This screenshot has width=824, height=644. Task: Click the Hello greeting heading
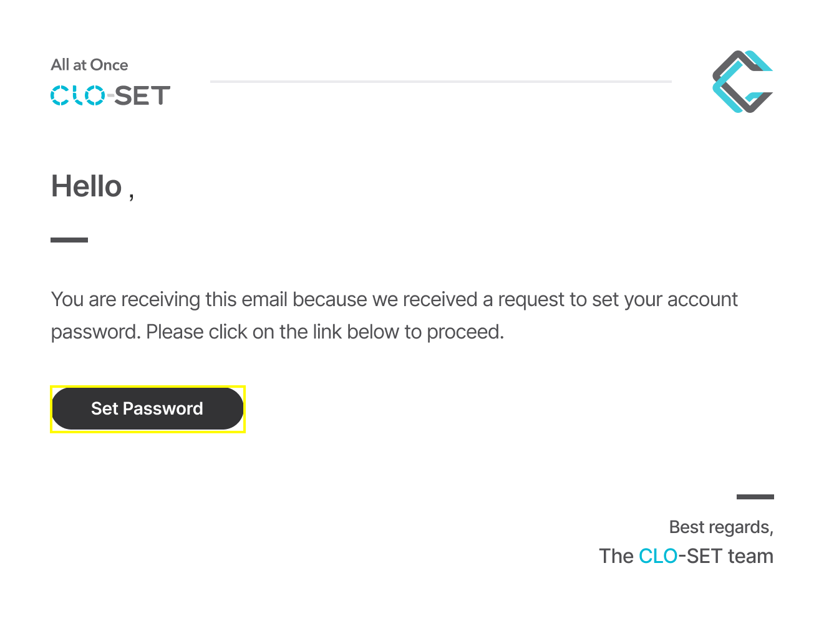(x=92, y=186)
